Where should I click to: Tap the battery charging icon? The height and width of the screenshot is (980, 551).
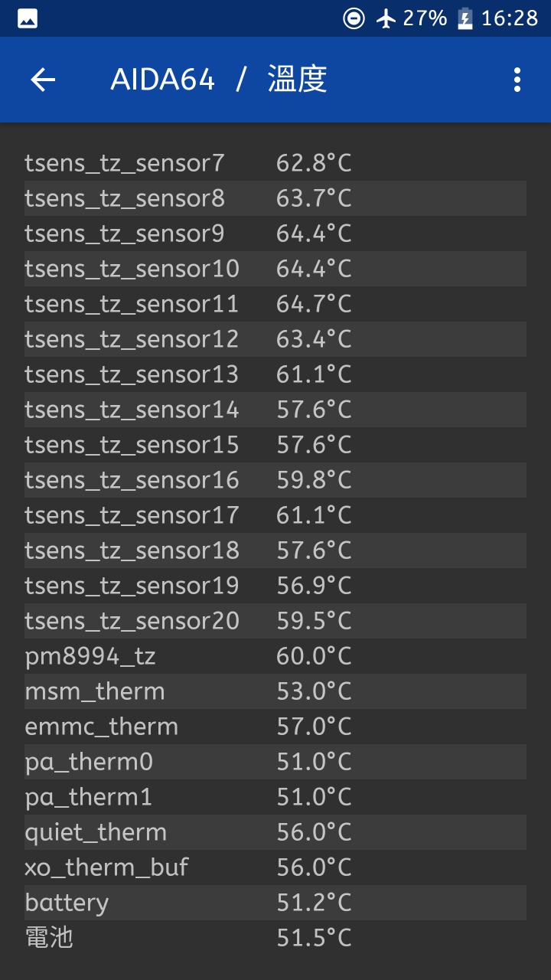pos(465,18)
